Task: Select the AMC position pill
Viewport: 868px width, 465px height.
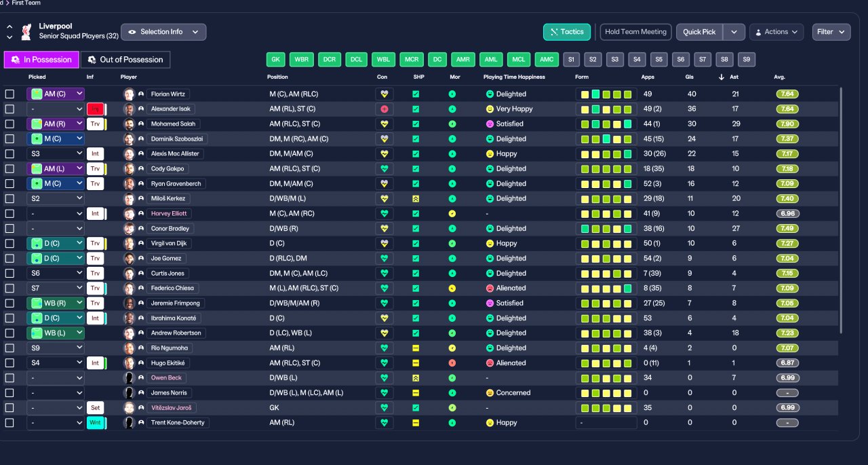Action: (547, 60)
